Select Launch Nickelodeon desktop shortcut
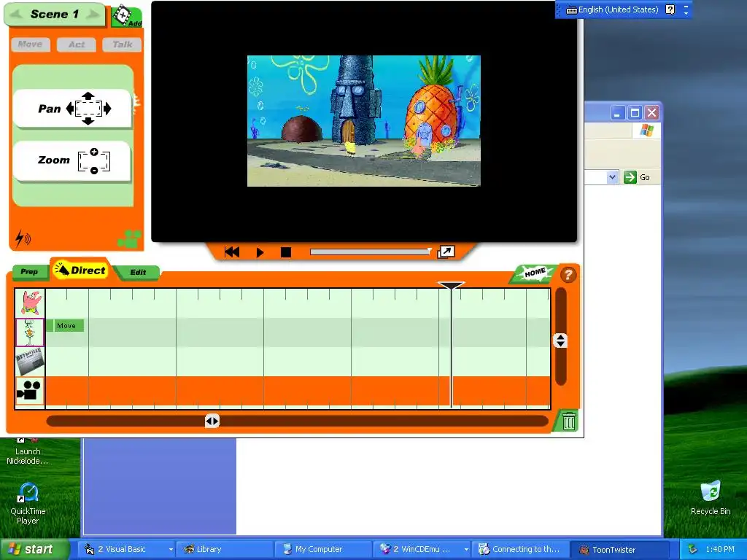 27,451
